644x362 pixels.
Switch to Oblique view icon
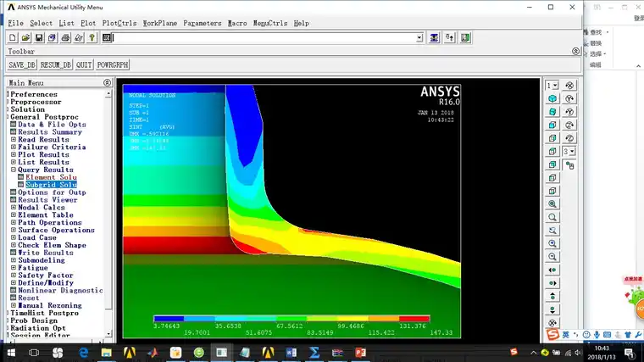point(552,112)
